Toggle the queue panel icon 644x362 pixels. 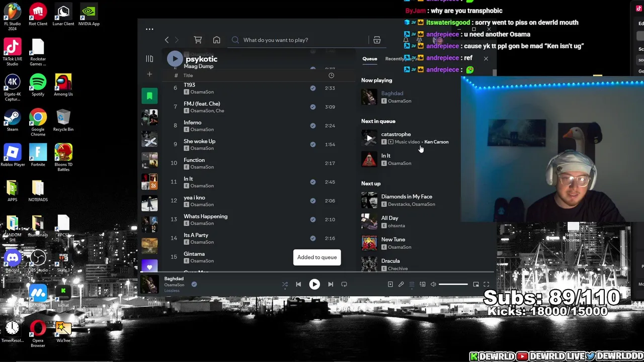412,285
